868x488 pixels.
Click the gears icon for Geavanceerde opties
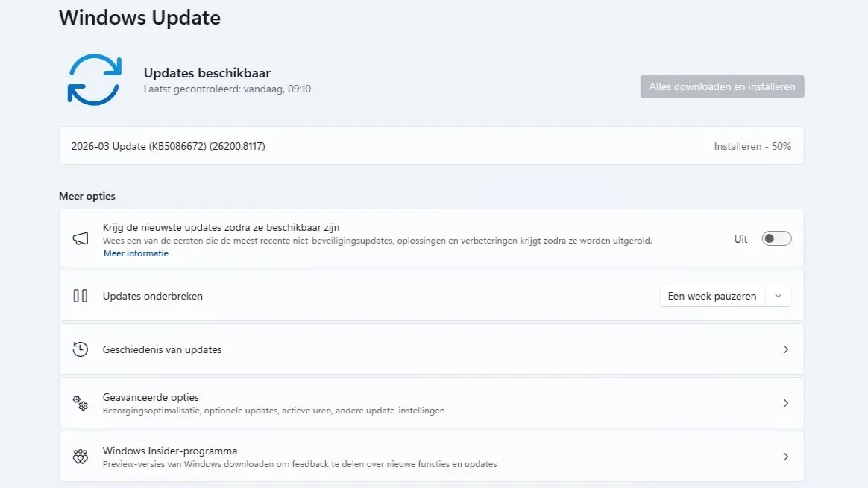point(81,403)
